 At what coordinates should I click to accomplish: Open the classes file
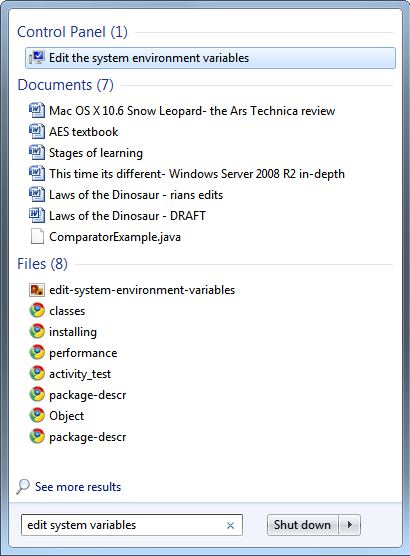pos(67,311)
